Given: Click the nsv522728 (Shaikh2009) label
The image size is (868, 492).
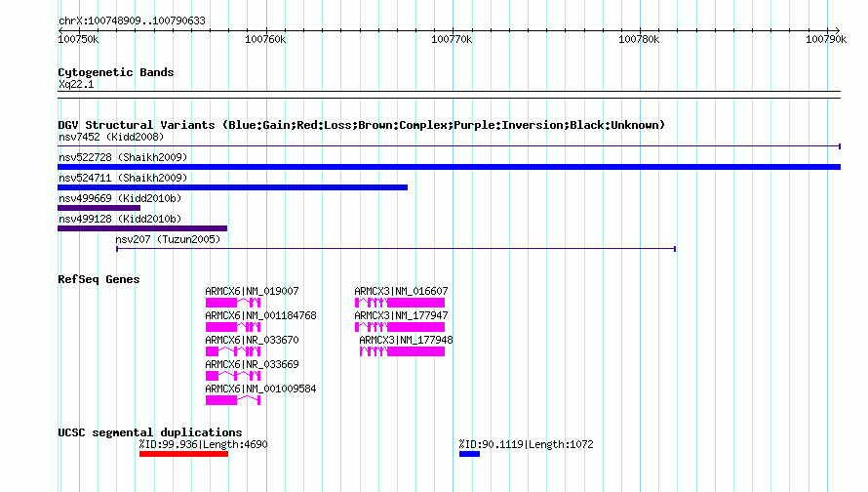Looking at the screenshot, I should pyautogui.click(x=123, y=157).
